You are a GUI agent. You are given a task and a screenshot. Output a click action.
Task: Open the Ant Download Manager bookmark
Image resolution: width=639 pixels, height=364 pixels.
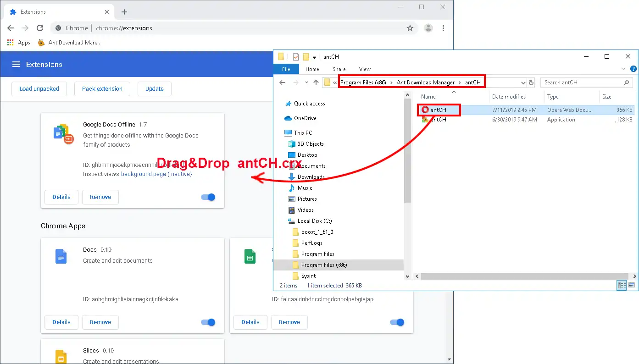click(x=68, y=43)
